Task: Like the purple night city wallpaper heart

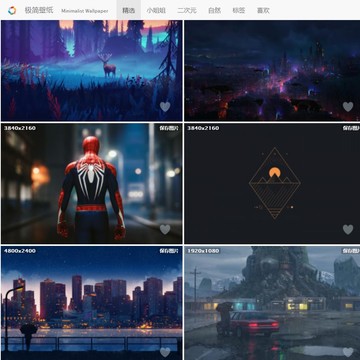Action: point(348,107)
